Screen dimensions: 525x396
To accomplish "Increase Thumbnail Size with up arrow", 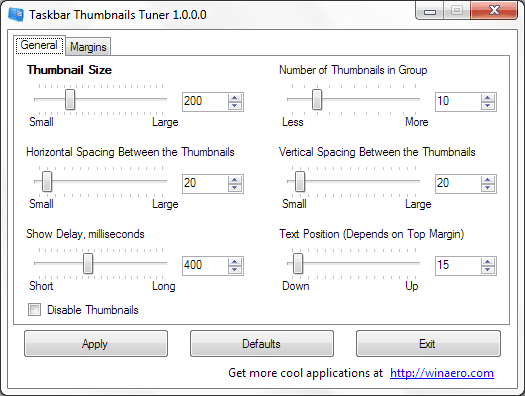I will [235, 98].
